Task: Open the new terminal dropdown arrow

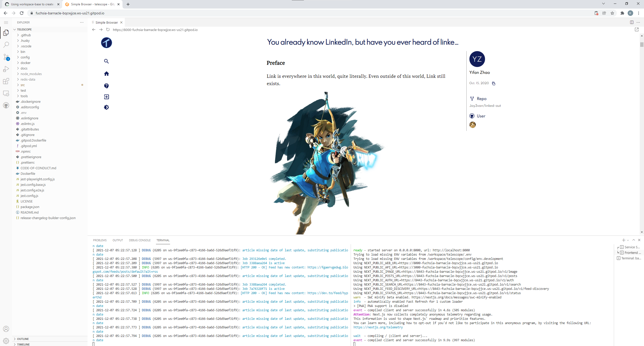Action: click(x=628, y=240)
